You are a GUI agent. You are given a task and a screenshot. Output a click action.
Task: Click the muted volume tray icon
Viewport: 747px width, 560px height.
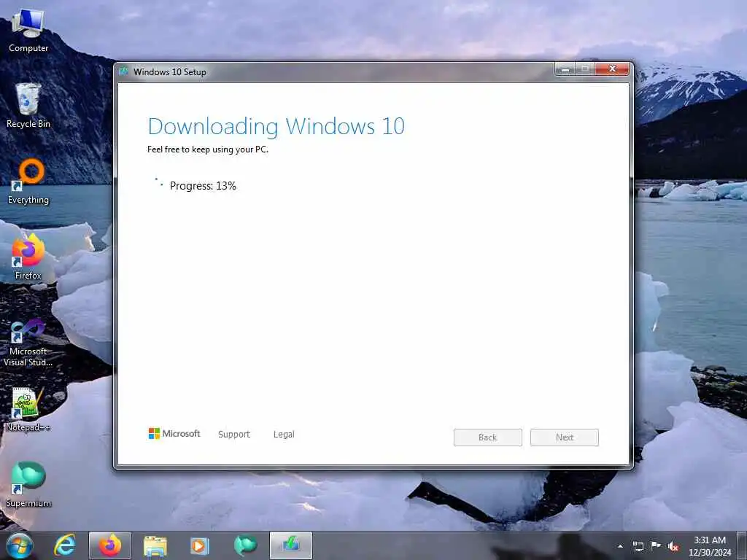pos(673,546)
